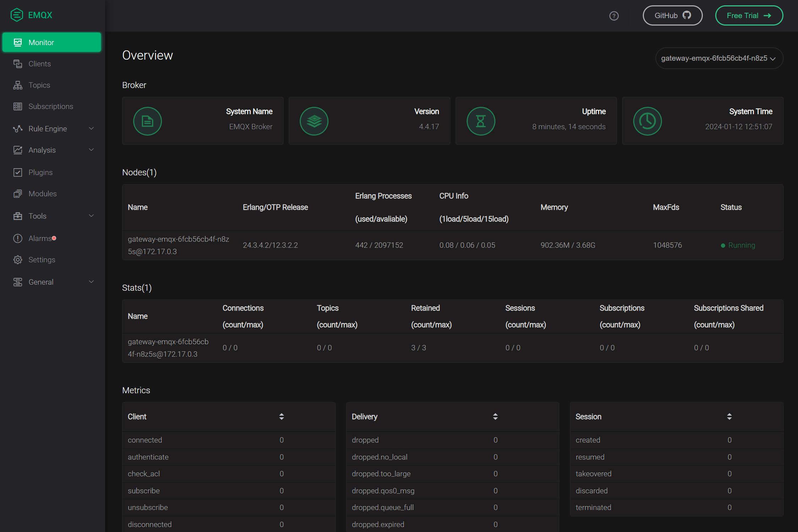This screenshot has width=798, height=532.
Task: Select the discarded session row
Action: tap(676, 491)
